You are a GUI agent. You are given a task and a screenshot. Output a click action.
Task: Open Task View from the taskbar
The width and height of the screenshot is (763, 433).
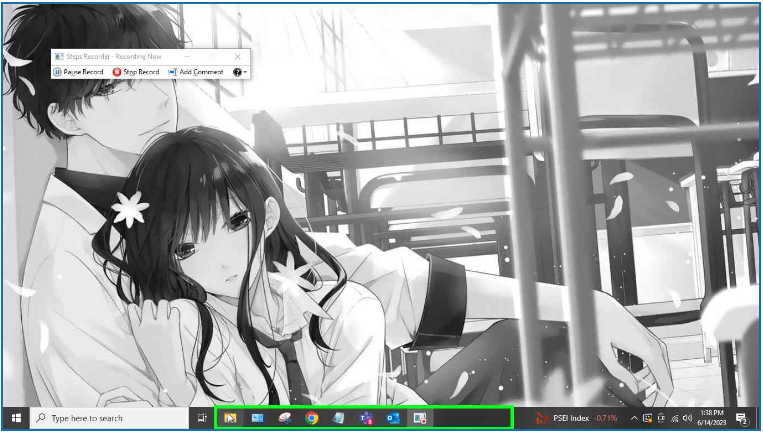tap(202, 418)
